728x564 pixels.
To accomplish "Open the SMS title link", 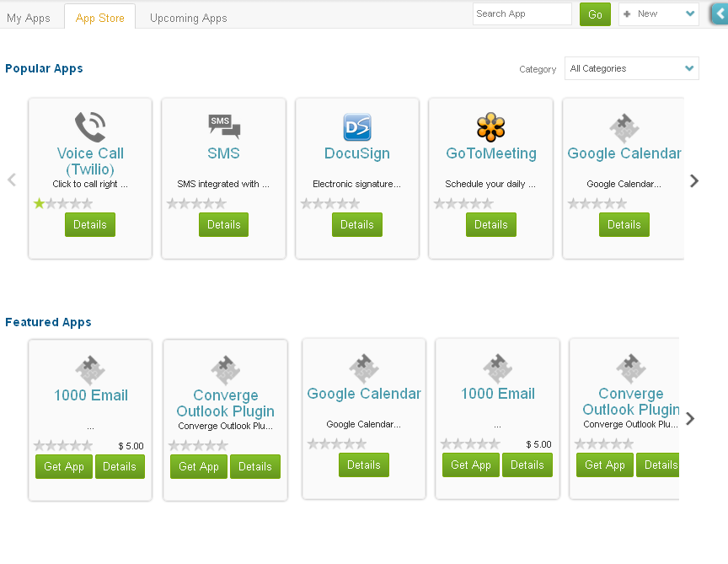I will [x=224, y=153].
